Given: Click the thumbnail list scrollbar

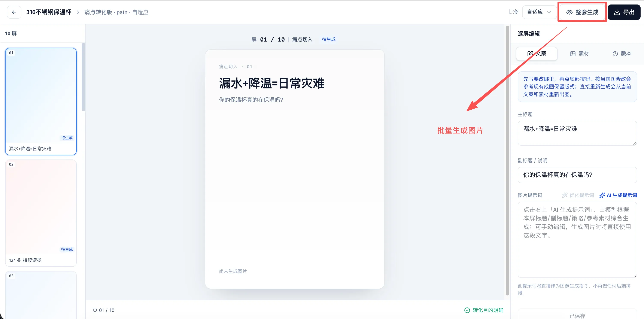Looking at the screenshot, I should pos(83,77).
